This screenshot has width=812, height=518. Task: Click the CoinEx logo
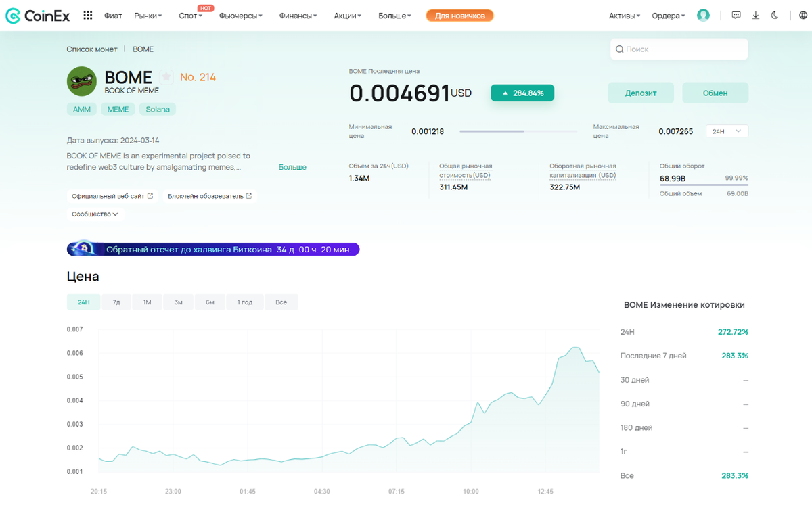37,16
